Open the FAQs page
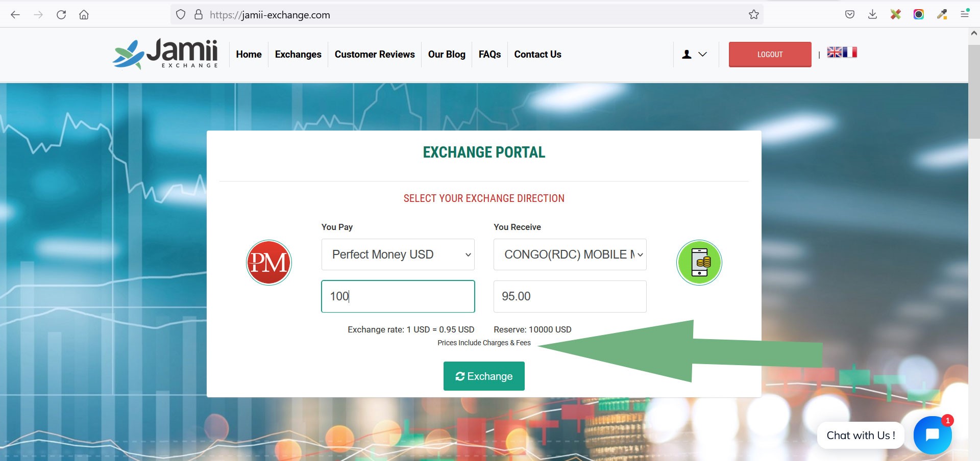The height and width of the screenshot is (461, 980). 489,54
